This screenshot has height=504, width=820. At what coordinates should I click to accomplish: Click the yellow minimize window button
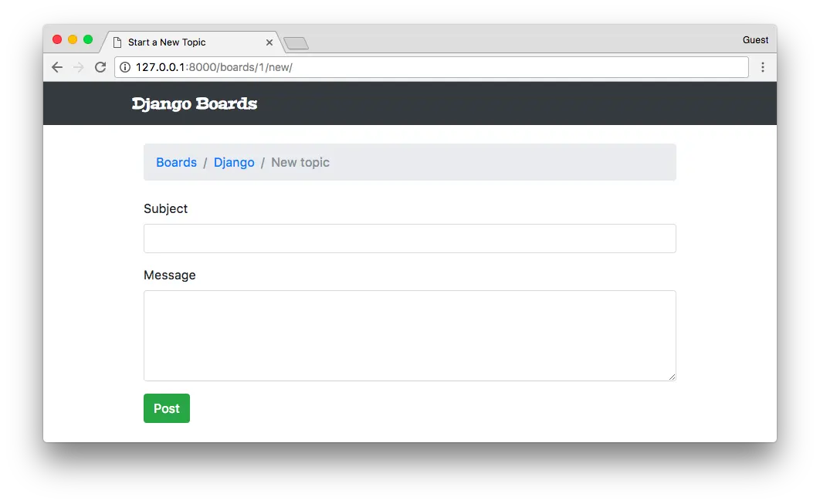coord(73,39)
